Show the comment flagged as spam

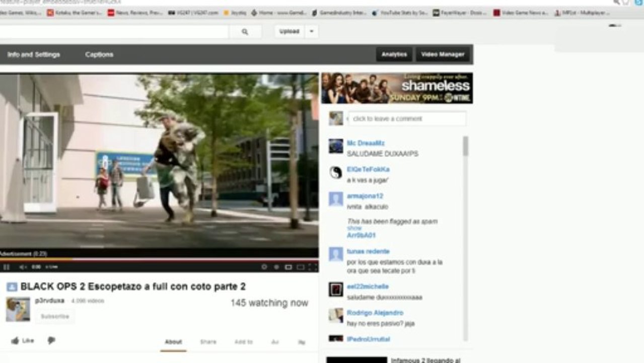tap(354, 228)
